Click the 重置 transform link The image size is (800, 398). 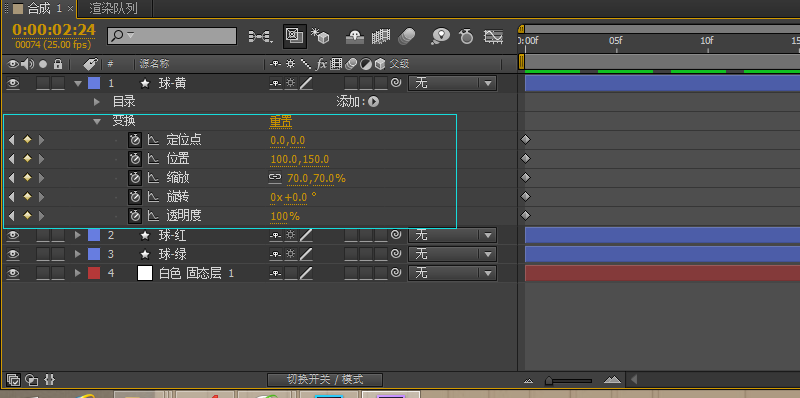[x=281, y=121]
